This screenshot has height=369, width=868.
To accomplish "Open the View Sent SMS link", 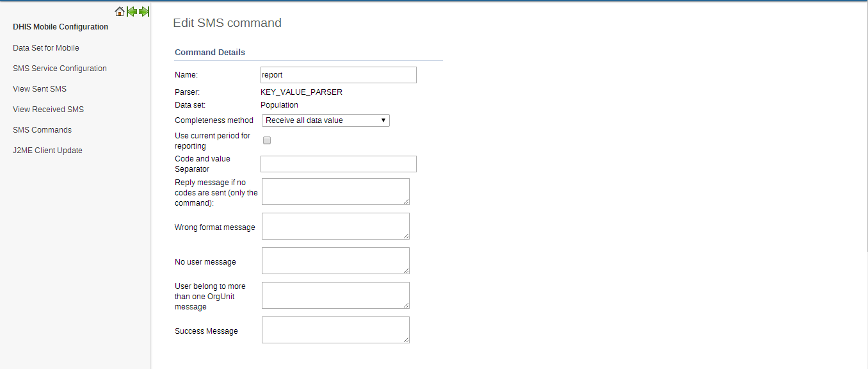I will pos(40,89).
